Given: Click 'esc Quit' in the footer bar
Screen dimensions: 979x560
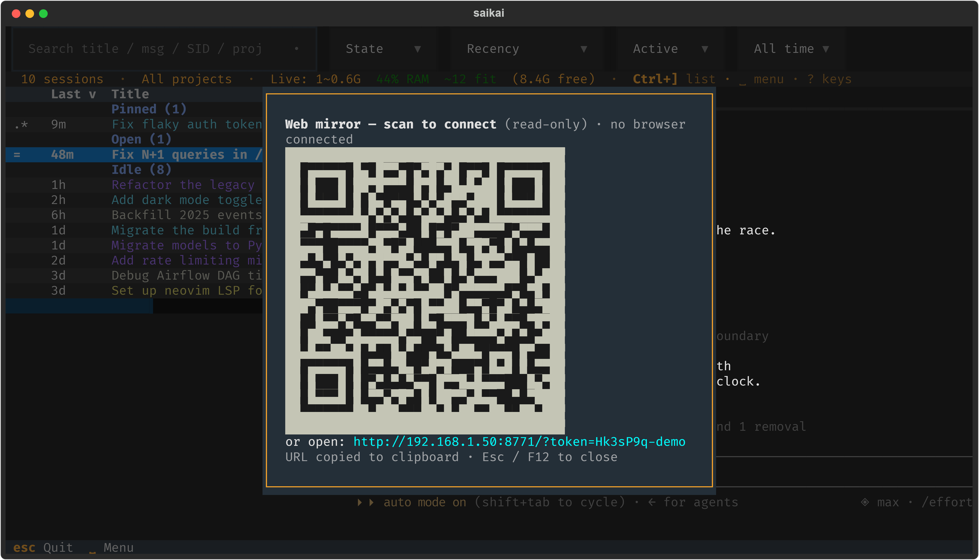Looking at the screenshot, I should [43, 547].
